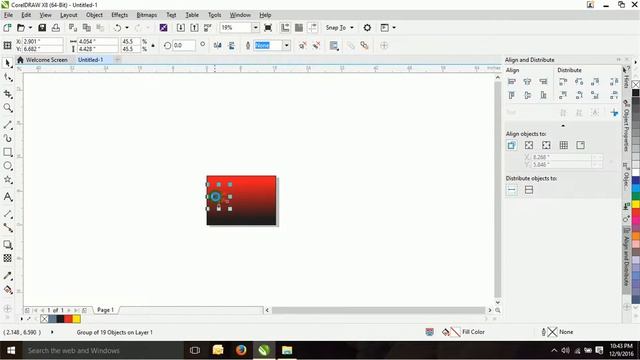Switch to Welcome Screen tab
This screenshot has height=360, width=640.
coord(42,60)
